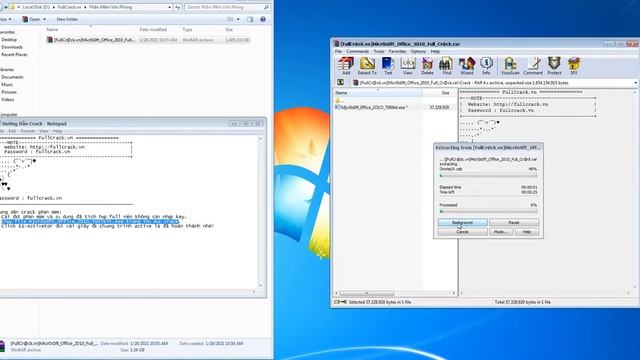Viewport: 640px width, 360px height.
Task: Click the parent folder '..' icon in WinRAR list
Action: (338, 100)
